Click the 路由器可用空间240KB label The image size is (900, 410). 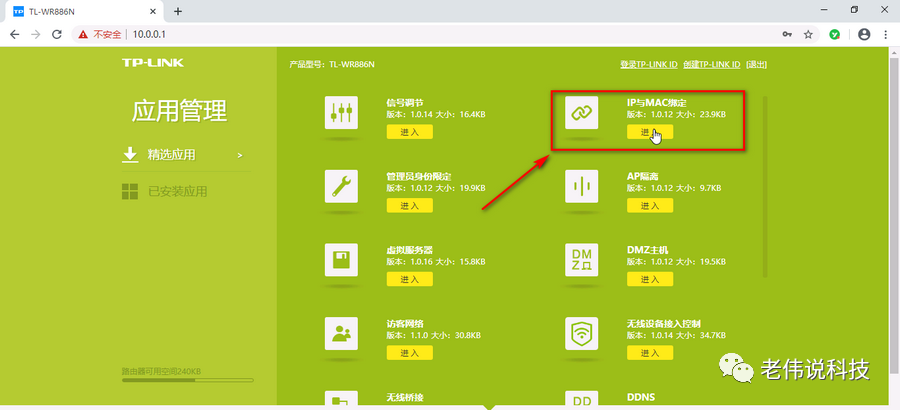pyautogui.click(x=161, y=372)
